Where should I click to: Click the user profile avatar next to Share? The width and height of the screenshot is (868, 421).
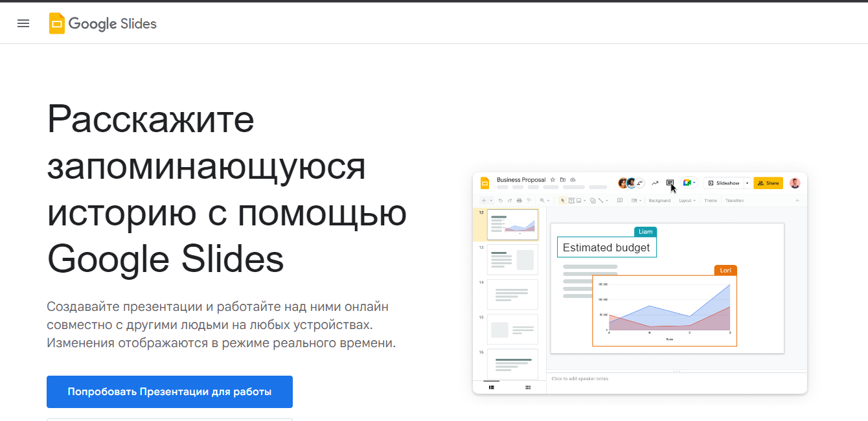pos(795,183)
